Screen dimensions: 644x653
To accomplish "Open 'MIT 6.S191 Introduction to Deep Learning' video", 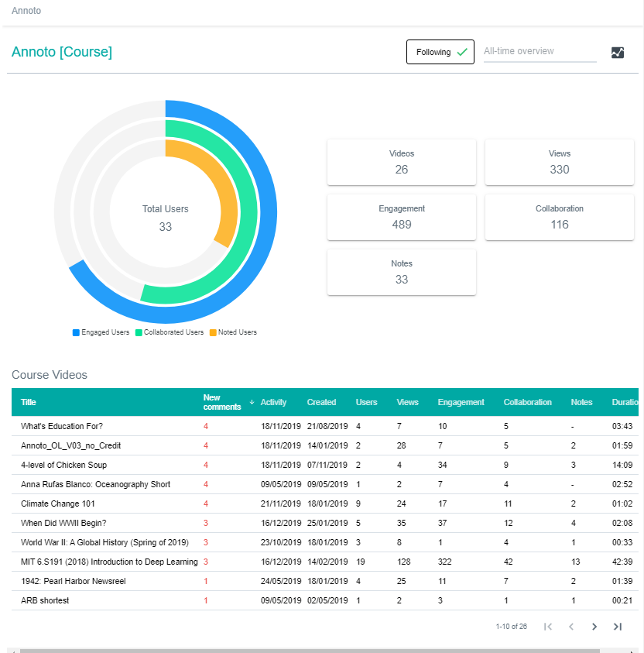I will point(109,562).
